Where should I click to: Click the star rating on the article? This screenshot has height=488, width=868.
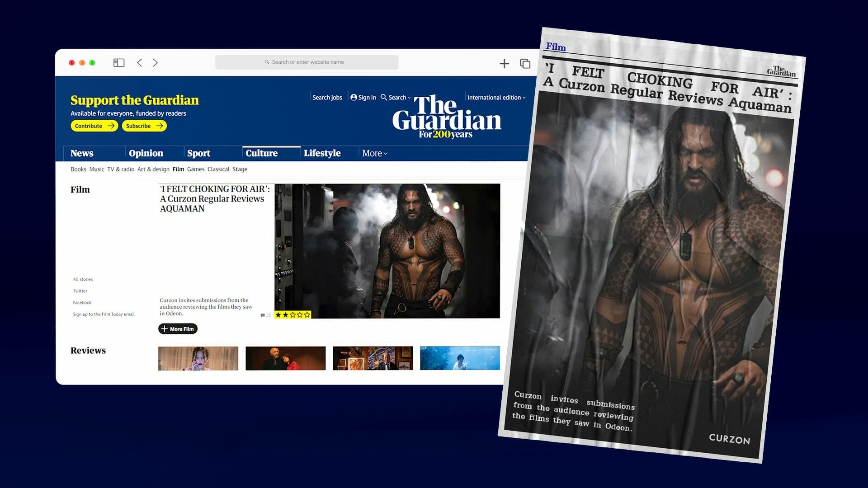292,314
